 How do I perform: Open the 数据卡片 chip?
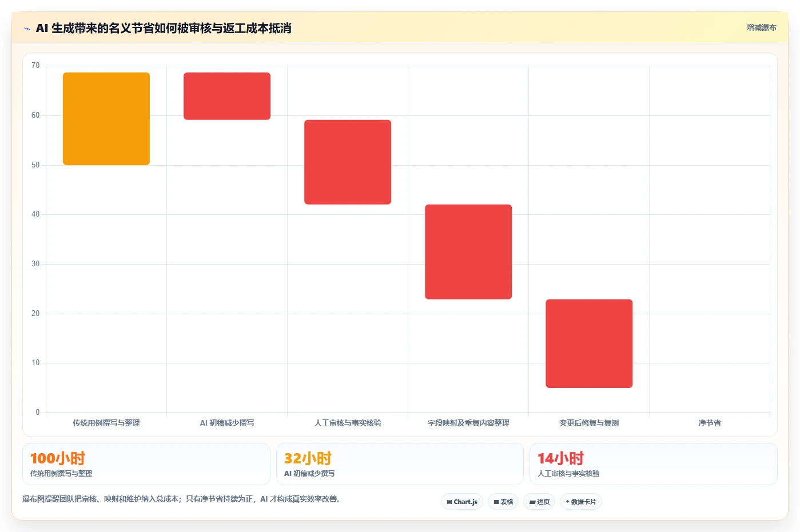click(x=581, y=502)
